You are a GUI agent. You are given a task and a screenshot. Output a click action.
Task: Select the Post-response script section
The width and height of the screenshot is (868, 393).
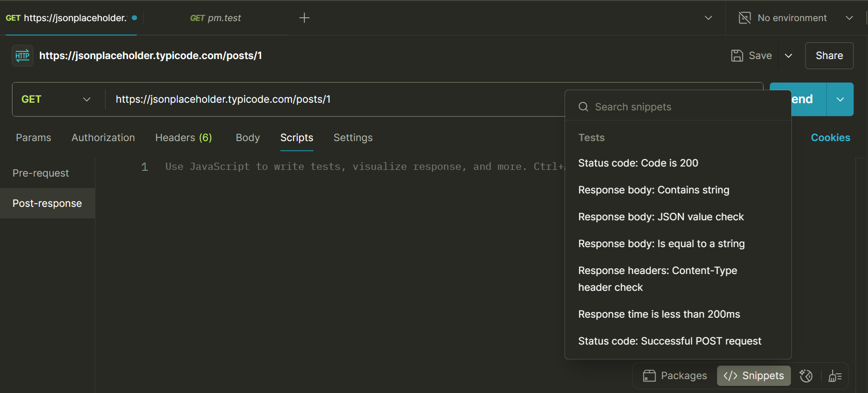coord(47,203)
